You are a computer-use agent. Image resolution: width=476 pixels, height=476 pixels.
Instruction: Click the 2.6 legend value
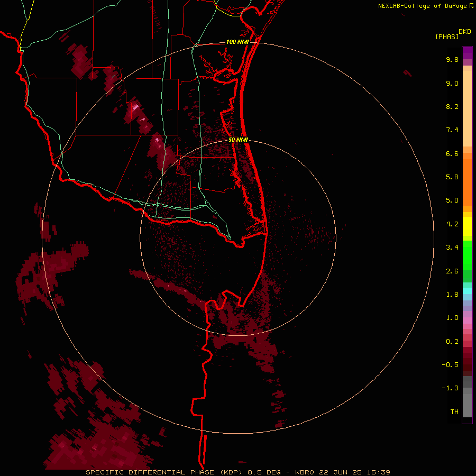(x=452, y=271)
